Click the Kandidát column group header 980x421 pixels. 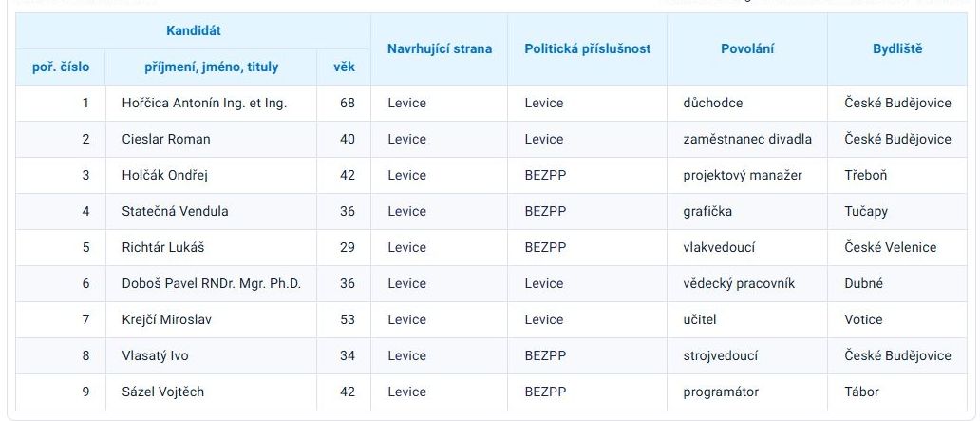[x=194, y=31]
